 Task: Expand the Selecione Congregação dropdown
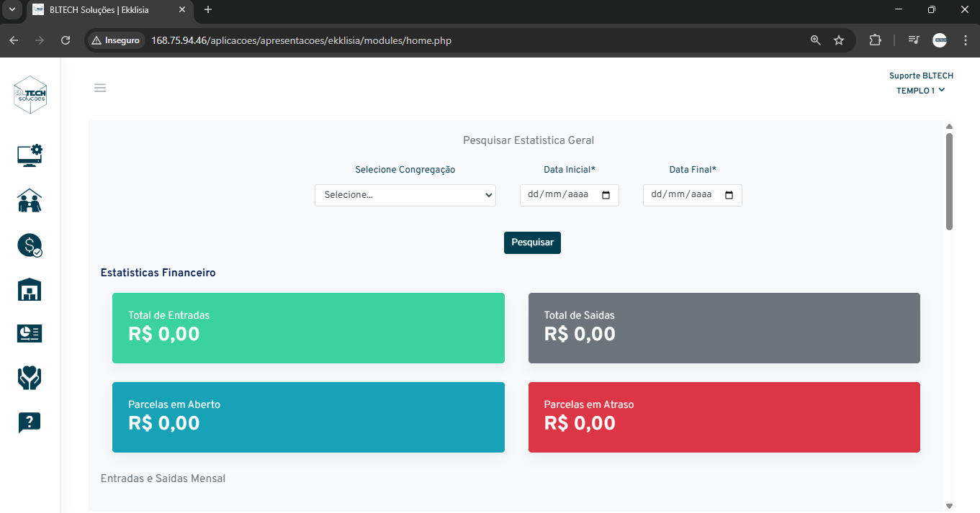405,195
